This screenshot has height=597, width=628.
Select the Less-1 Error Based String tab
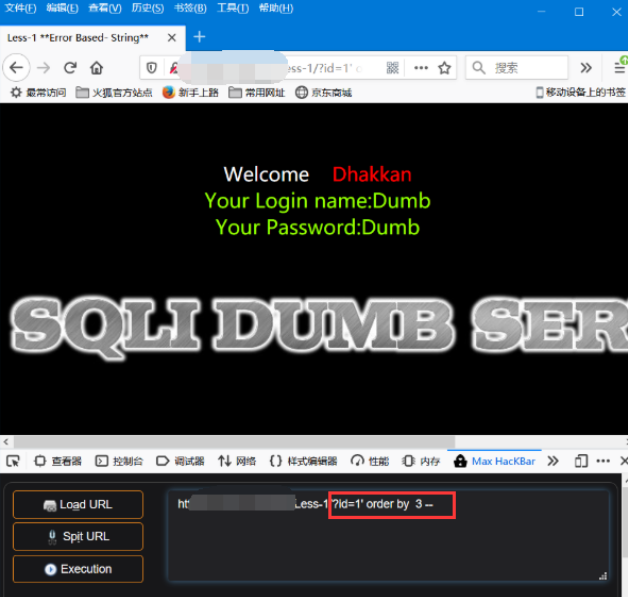coord(93,38)
